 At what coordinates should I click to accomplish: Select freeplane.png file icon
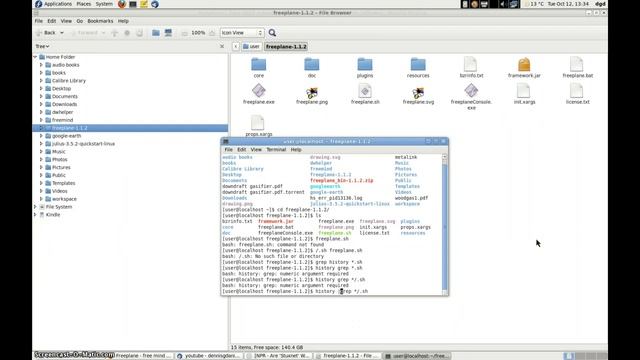point(312,92)
